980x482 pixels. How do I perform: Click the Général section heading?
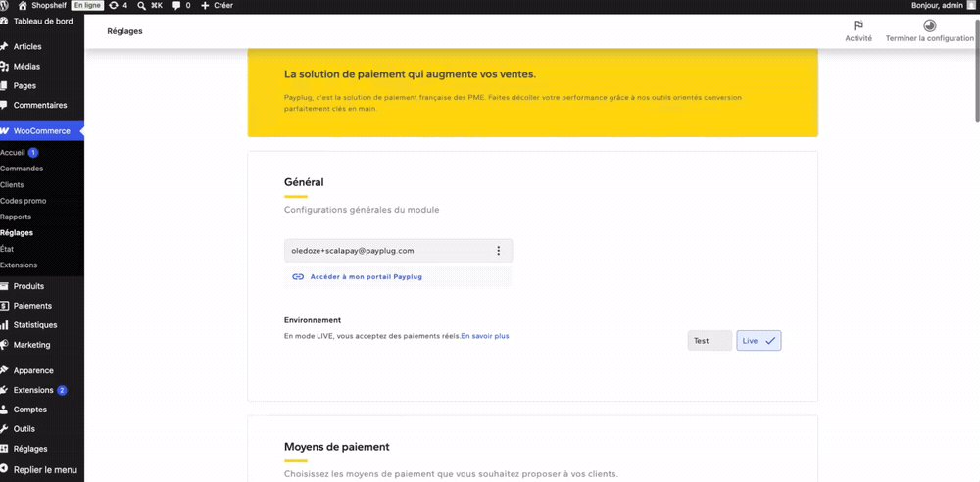(x=304, y=182)
